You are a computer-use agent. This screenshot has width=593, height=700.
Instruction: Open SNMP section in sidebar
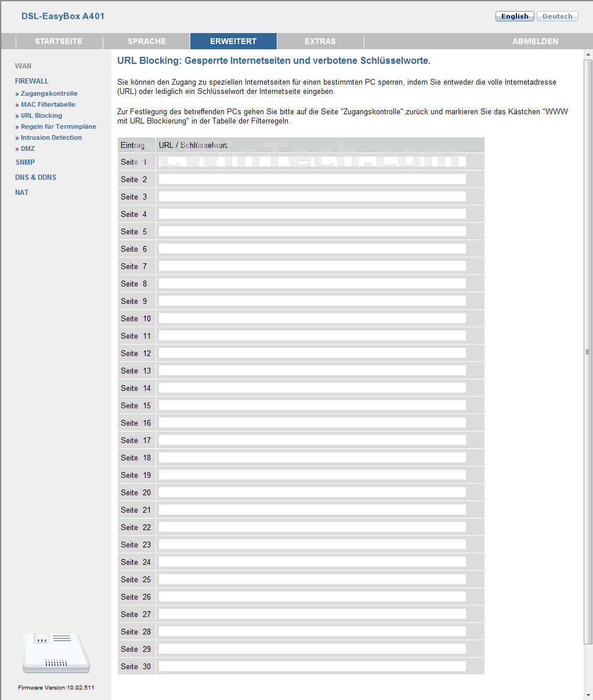pos(25,162)
